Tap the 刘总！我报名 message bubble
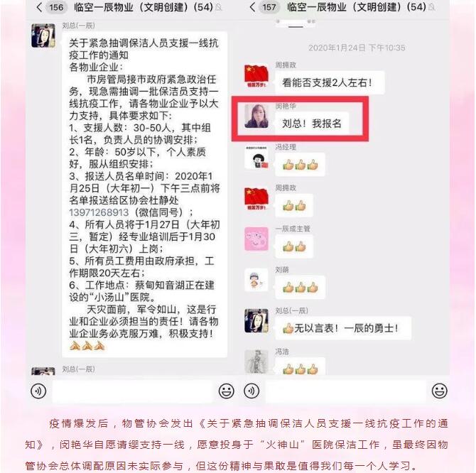 coord(312,124)
